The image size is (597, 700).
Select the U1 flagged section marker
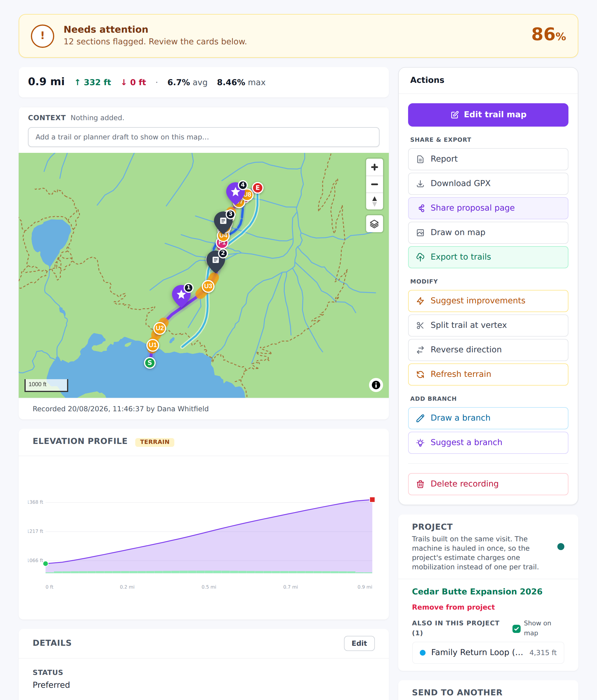153,345
